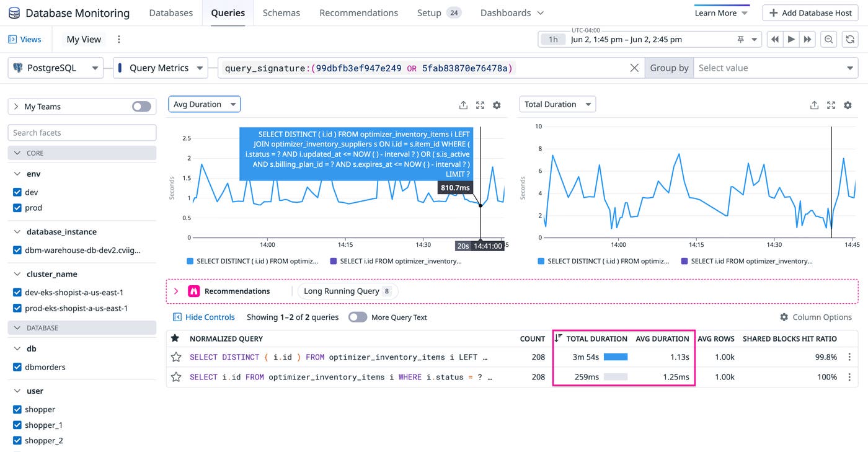Uncheck the shopper_1 user checkbox

click(17, 425)
